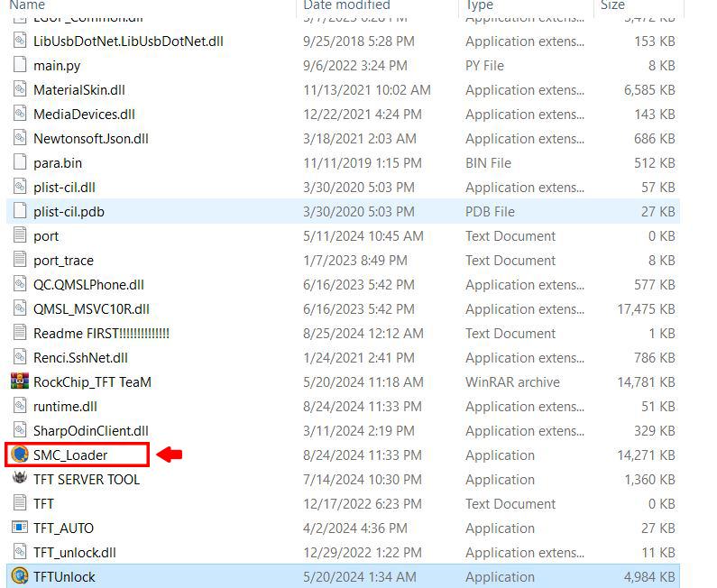Click the 6,585 KB size cell
The height and width of the screenshot is (588, 717).
click(649, 90)
